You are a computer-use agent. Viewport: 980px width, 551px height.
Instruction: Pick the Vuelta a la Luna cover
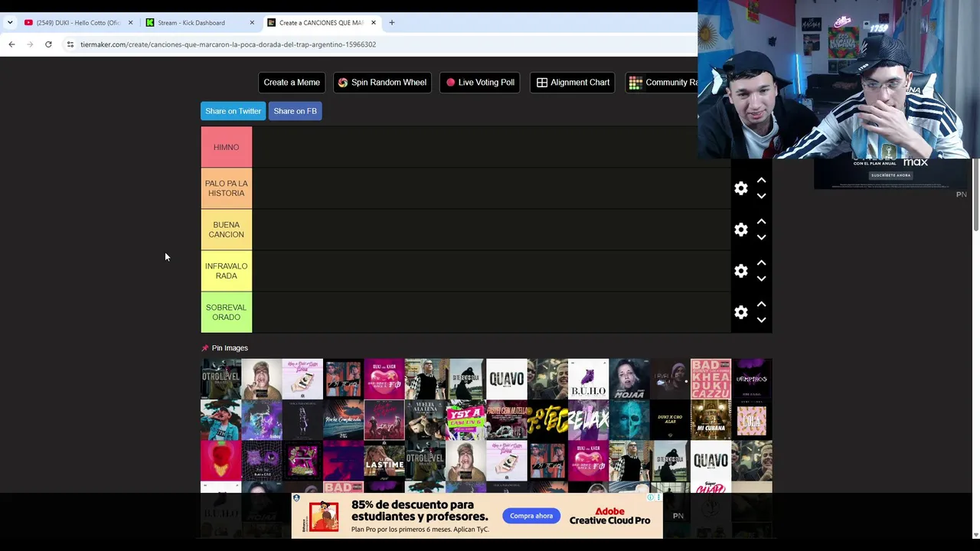[425, 420]
